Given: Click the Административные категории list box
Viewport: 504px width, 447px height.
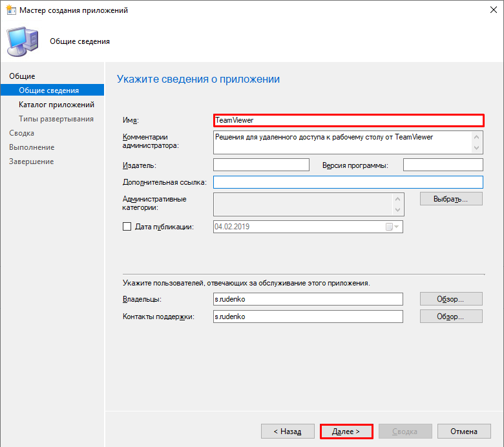Looking at the screenshot, I should pos(309,204).
